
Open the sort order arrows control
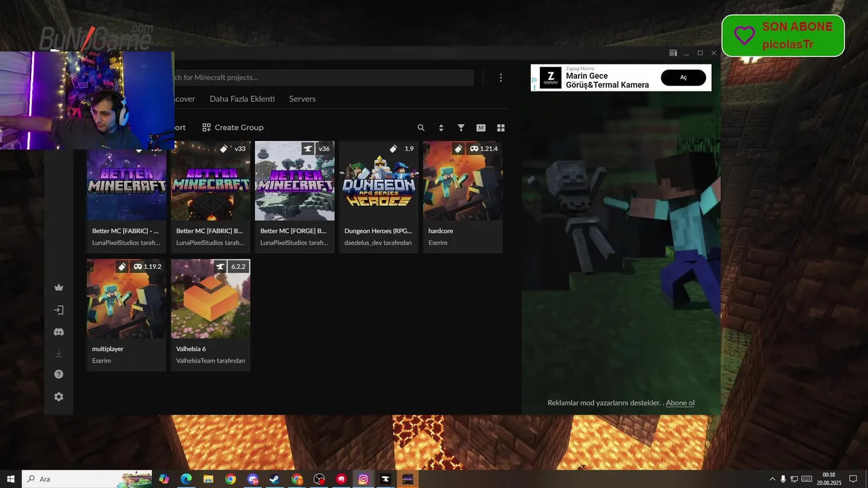[441, 127]
